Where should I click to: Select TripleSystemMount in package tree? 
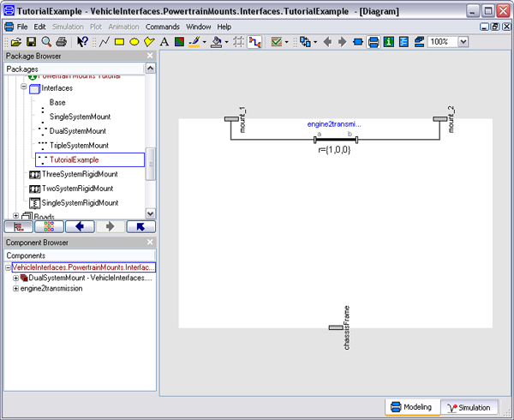(79, 145)
